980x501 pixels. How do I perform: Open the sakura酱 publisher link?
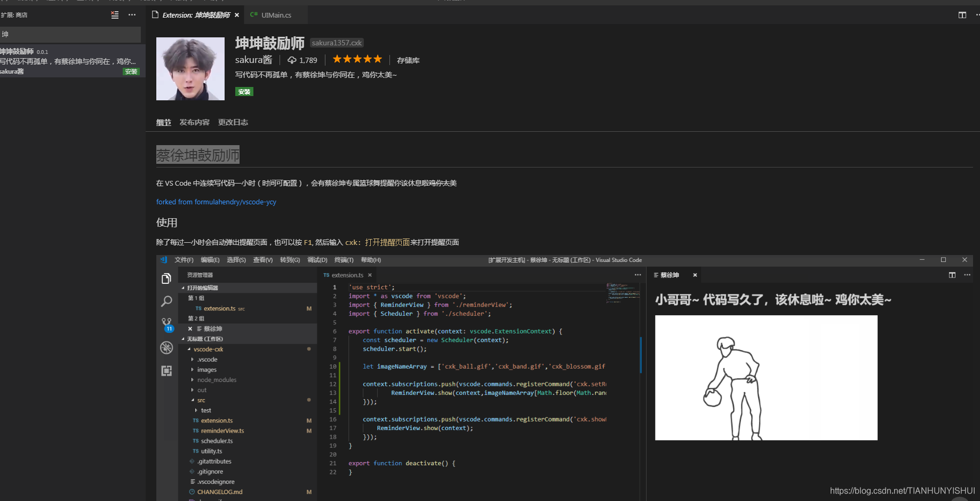253,60
